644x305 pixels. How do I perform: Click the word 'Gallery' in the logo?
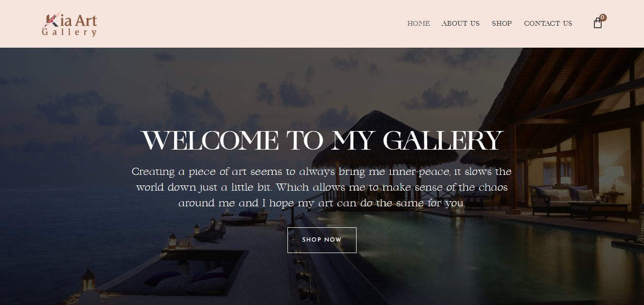70,32
